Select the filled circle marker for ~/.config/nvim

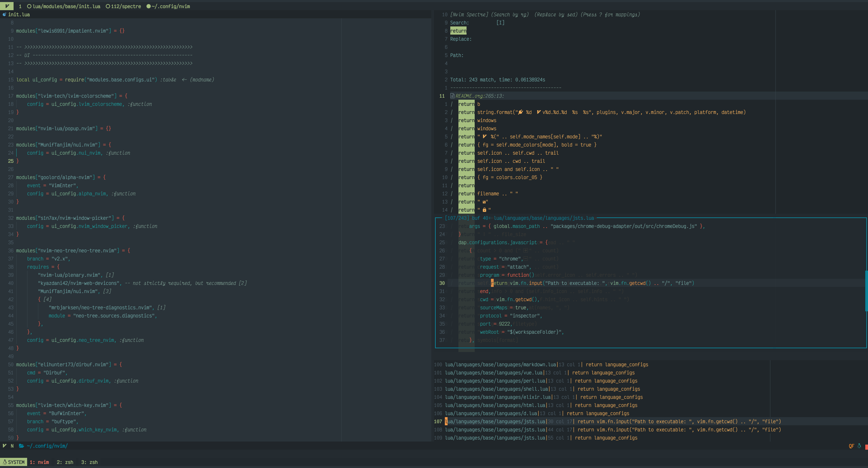point(149,6)
